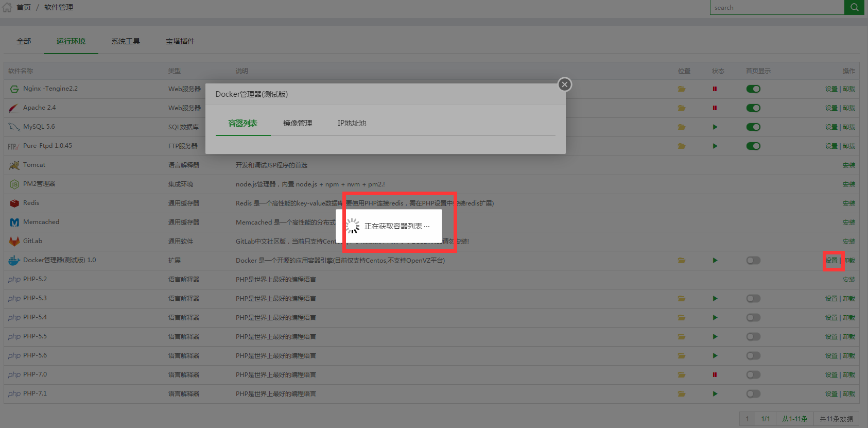Open folder location for PHP-5.5
This screenshot has width=868, height=428.
(x=682, y=337)
